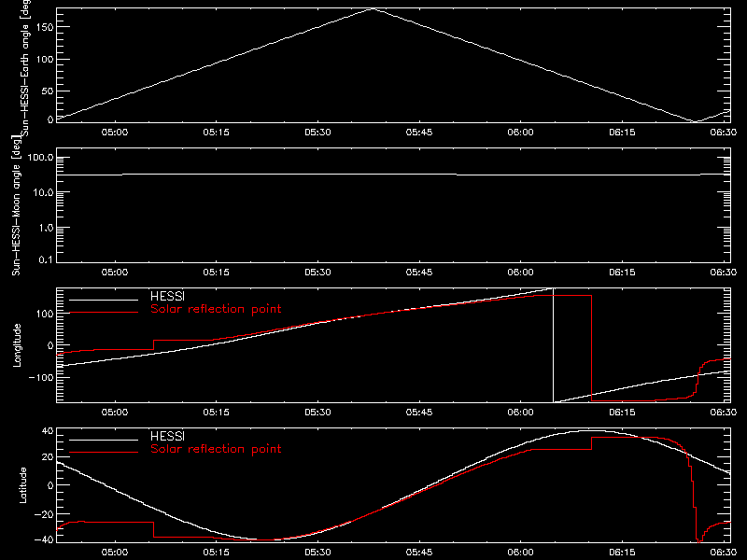Select the red legend line sample in Latitude plot
Viewport: 747px width, 560px height.
104,452
